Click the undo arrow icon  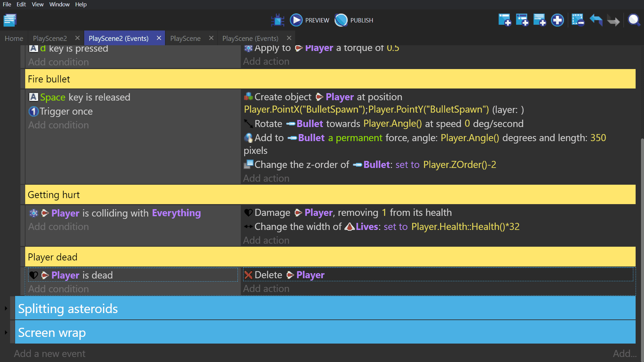tap(596, 20)
